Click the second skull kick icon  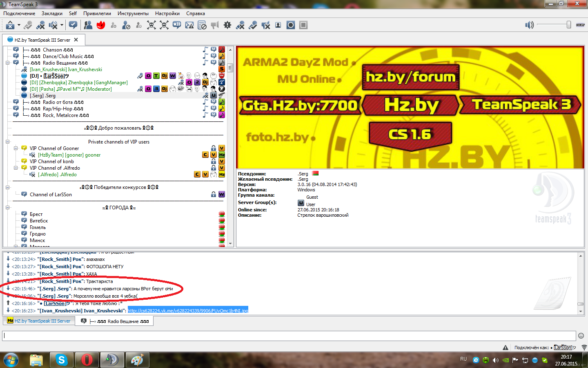pyautogui.click(x=164, y=25)
